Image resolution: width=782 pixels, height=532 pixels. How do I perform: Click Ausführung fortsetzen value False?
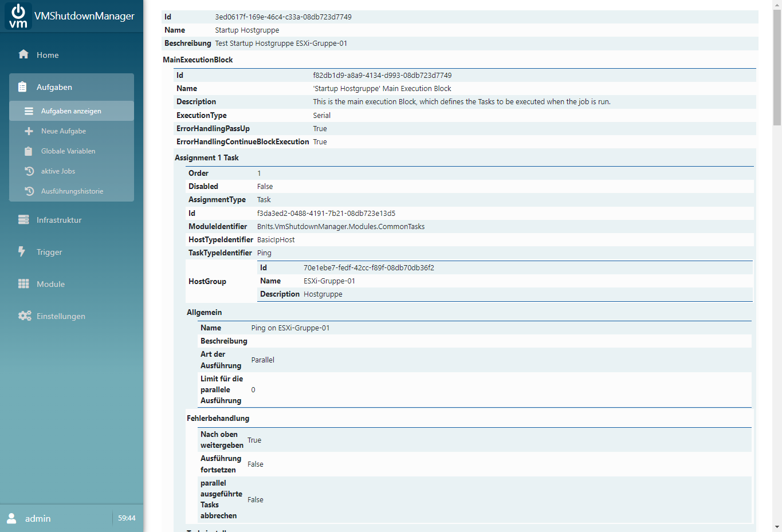pos(256,464)
